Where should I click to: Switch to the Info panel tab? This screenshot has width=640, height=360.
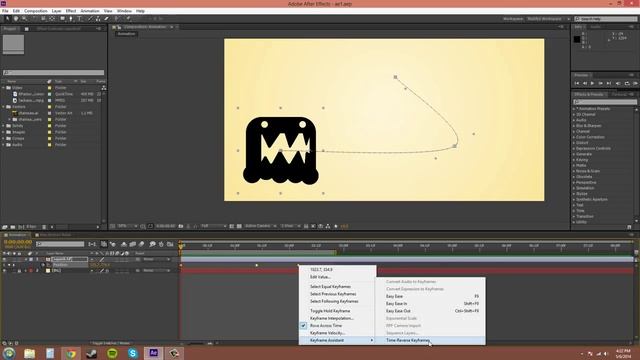coord(578,27)
